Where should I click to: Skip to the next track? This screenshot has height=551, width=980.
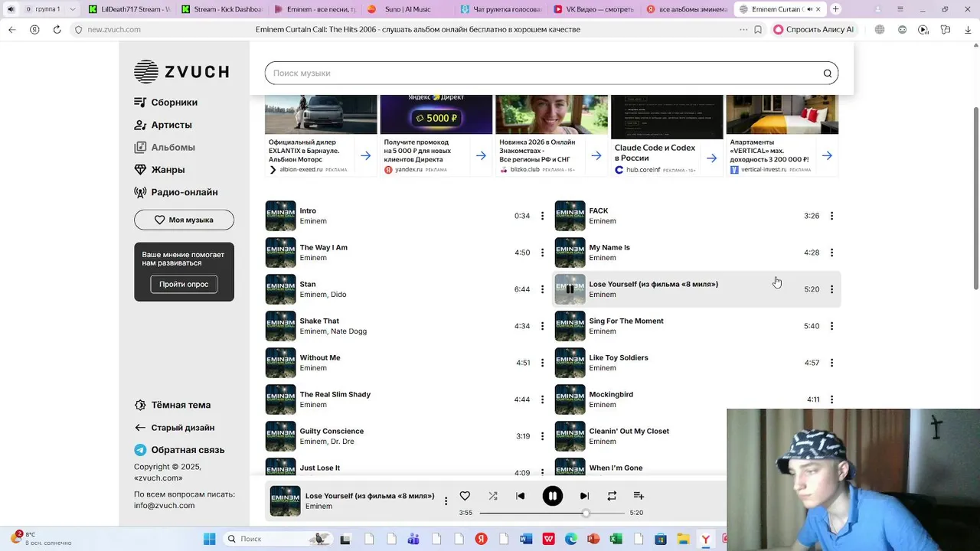[x=584, y=496]
